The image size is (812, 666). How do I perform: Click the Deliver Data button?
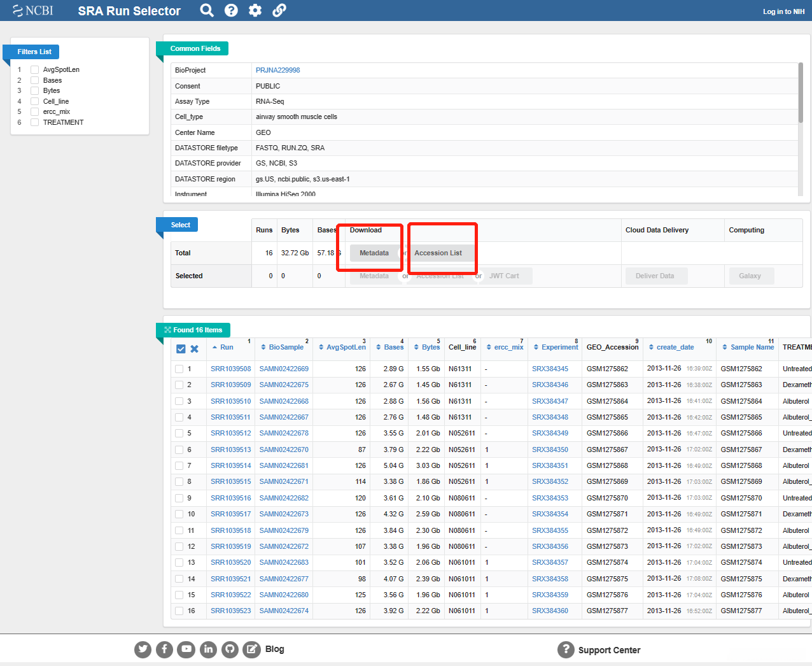[655, 276]
